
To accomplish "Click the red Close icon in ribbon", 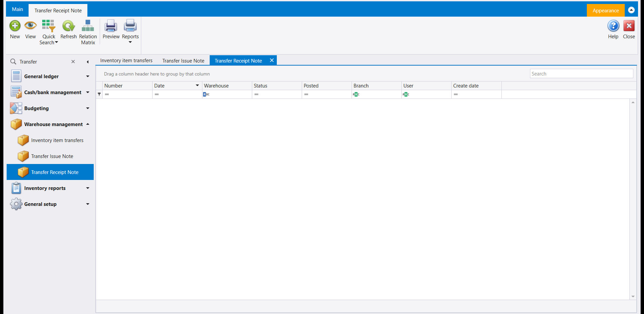I will [x=629, y=26].
